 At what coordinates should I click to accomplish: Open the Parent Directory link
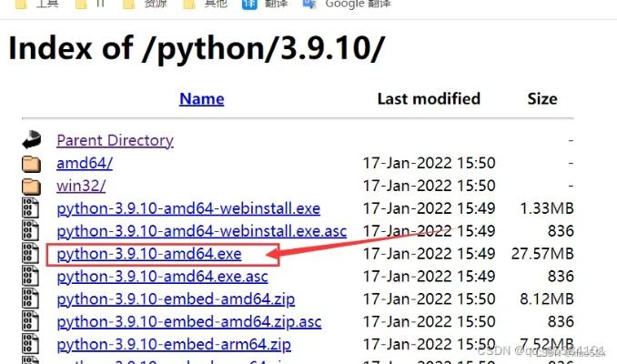(115, 140)
